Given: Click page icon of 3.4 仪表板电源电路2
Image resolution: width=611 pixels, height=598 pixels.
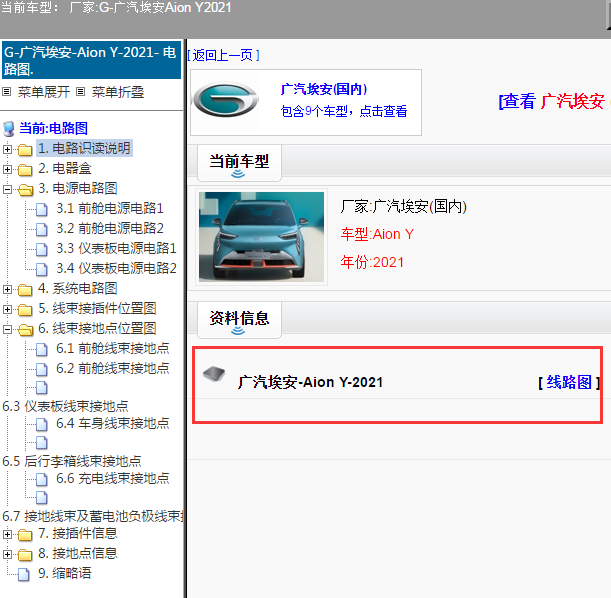Looking at the screenshot, I should [x=42, y=269].
